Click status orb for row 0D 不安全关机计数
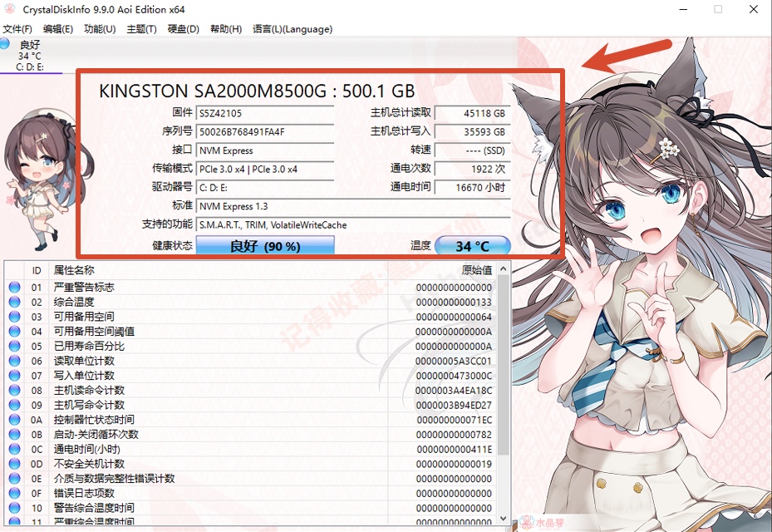The image size is (772, 532). coord(14,464)
